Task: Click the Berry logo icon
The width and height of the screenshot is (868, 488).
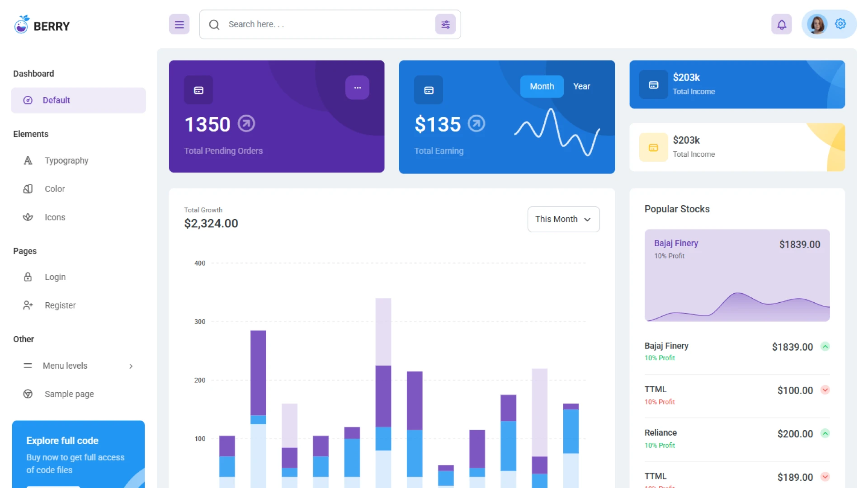Action: [x=21, y=25]
